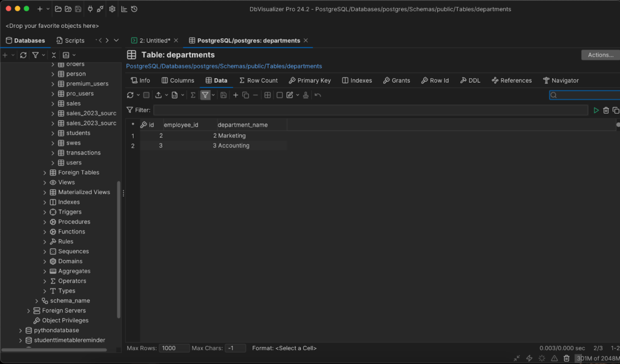
Task: Click the Max Rows input field
Action: tap(174, 348)
